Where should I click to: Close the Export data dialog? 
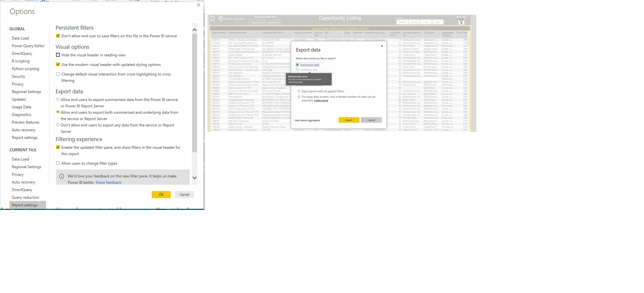[x=382, y=46]
